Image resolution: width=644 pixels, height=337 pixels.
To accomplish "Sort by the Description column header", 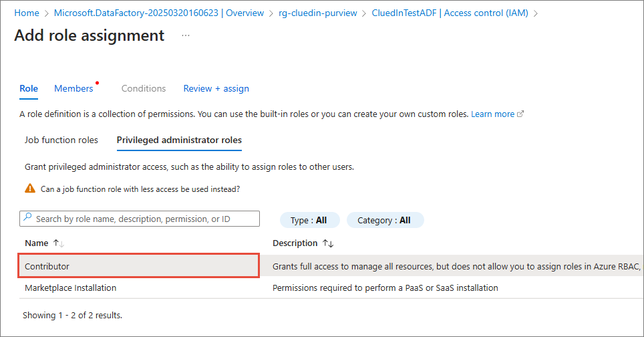I will 295,243.
